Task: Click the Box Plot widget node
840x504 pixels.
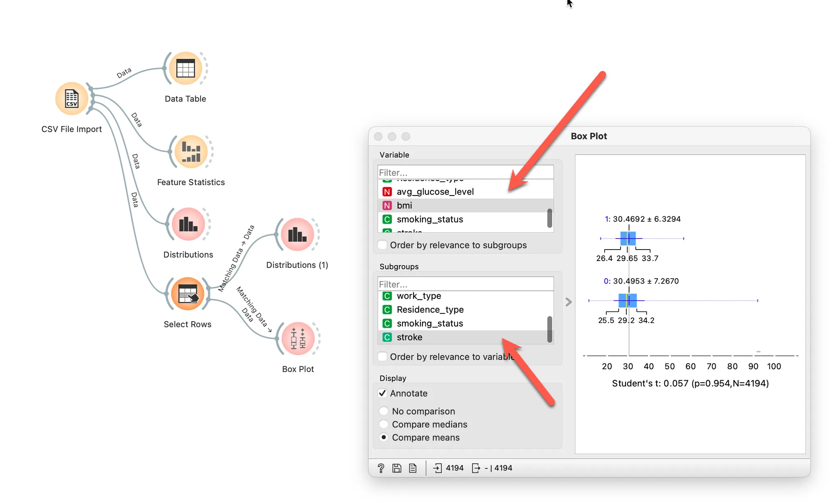Action: pyautogui.click(x=298, y=338)
